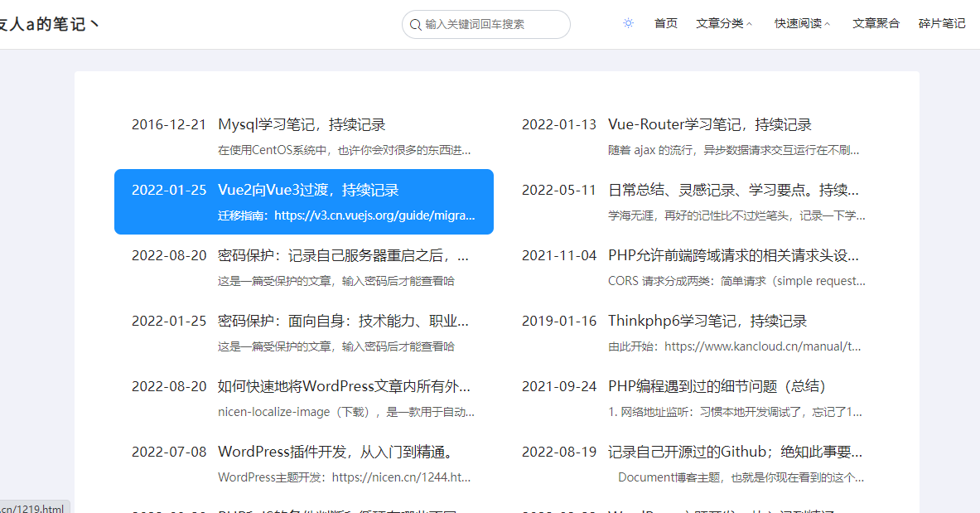Open the 文章聚合 nav item
980x513 pixels.
(x=876, y=23)
